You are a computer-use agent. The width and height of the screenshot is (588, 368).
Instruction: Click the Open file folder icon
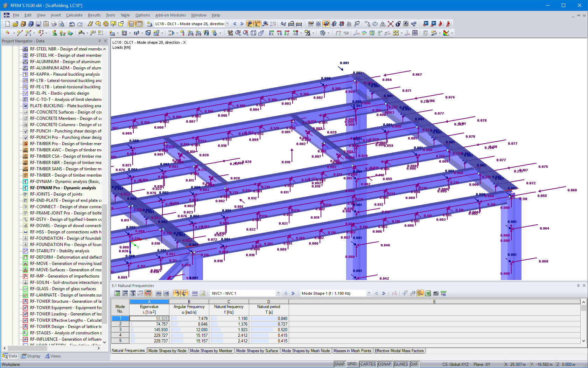click(15, 24)
